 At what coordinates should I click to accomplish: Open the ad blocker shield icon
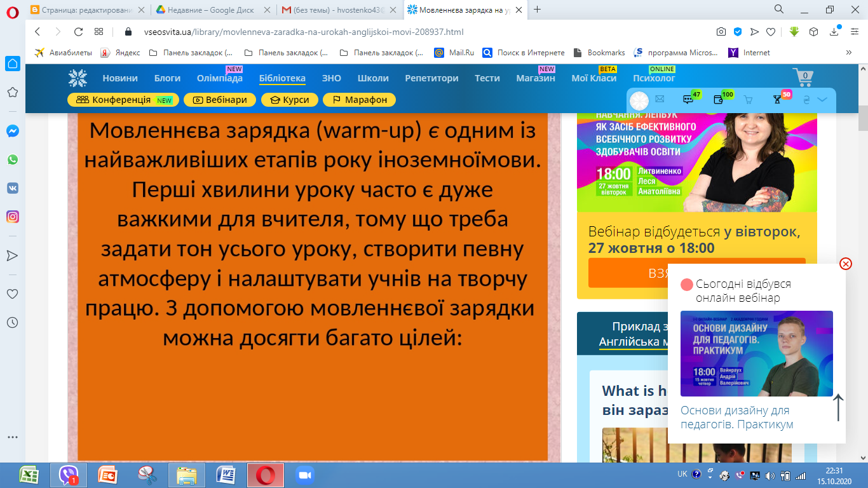(738, 32)
